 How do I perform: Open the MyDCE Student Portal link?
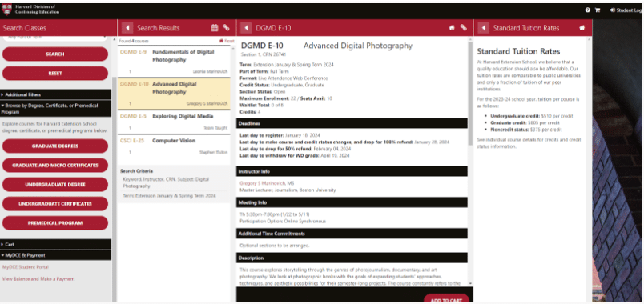tap(26, 267)
